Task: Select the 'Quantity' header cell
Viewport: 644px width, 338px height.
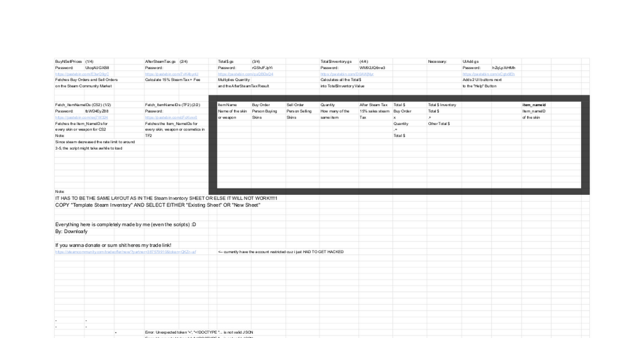Action: pos(328,105)
